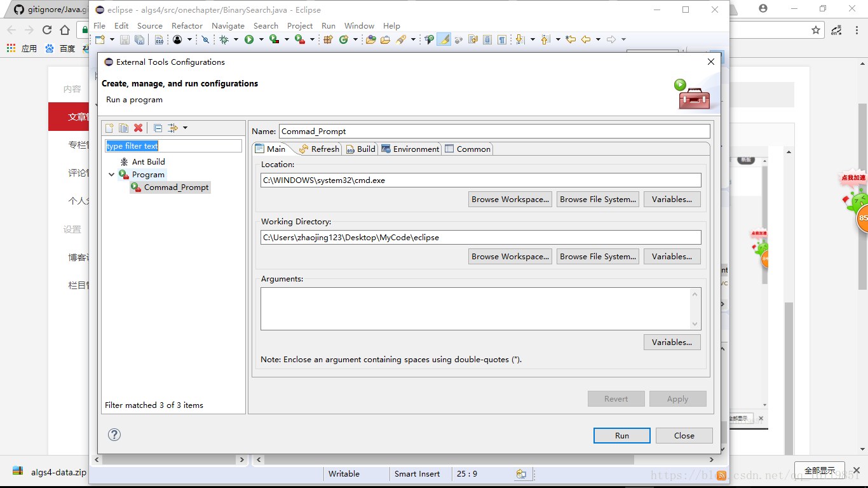This screenshot has width=868, height=488.
Task: Click the help question mark icon
Action: 114,435
